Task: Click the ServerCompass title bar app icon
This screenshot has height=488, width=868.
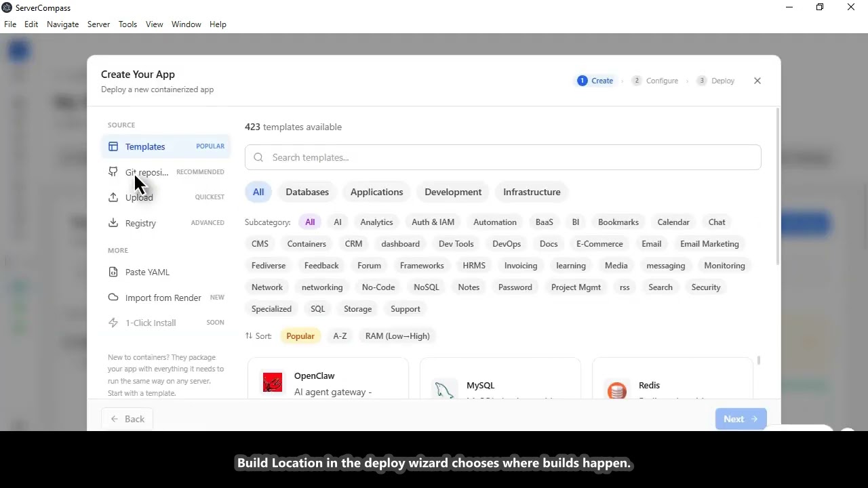Action: (7, 7)
